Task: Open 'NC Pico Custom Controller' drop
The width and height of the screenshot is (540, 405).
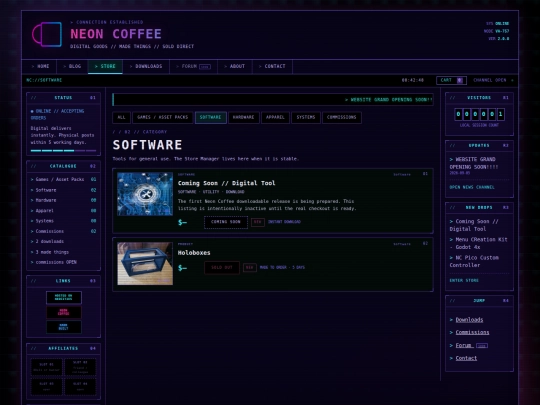Action: click(474, 261)
